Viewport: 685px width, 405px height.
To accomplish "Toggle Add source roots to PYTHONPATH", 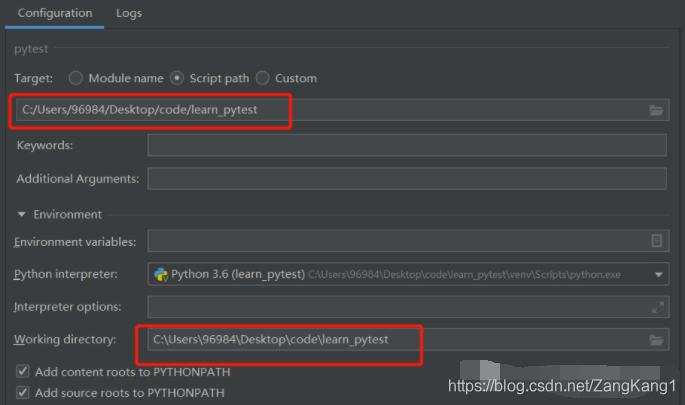I will (22, 392).
